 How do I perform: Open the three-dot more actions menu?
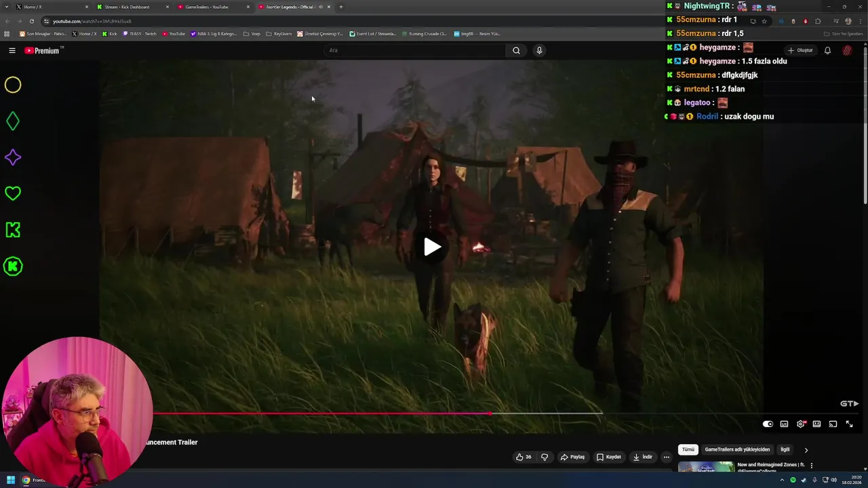click(667, 457)
